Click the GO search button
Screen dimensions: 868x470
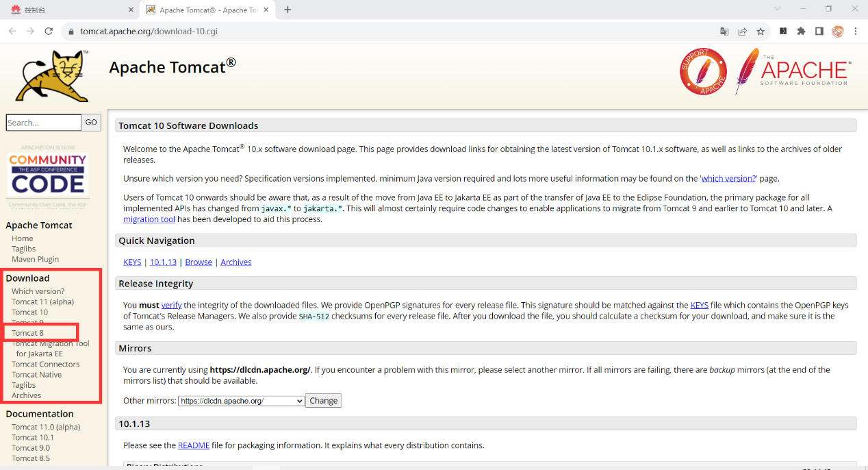[91, 123]
